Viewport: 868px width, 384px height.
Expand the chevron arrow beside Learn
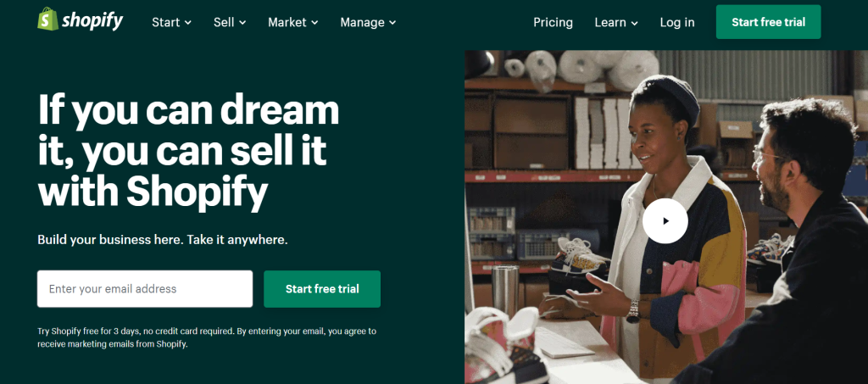(x=634, y=23)
